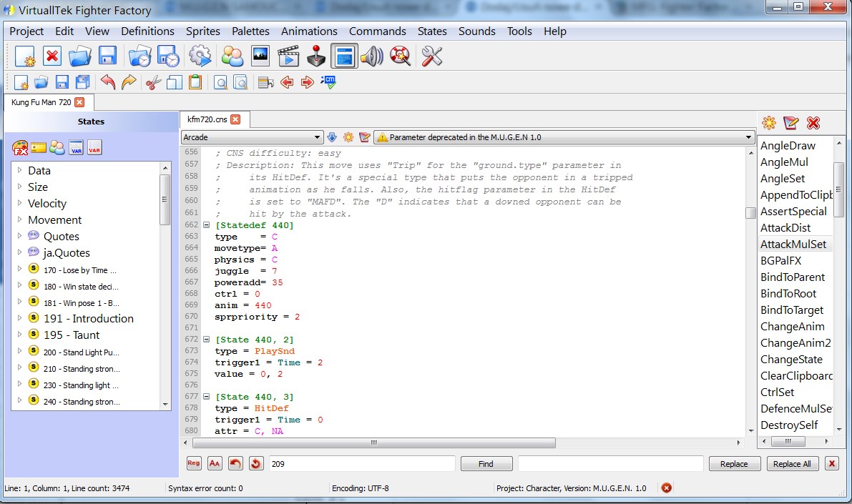
Task: Paste using the clipboard icon
Action: 195,82
